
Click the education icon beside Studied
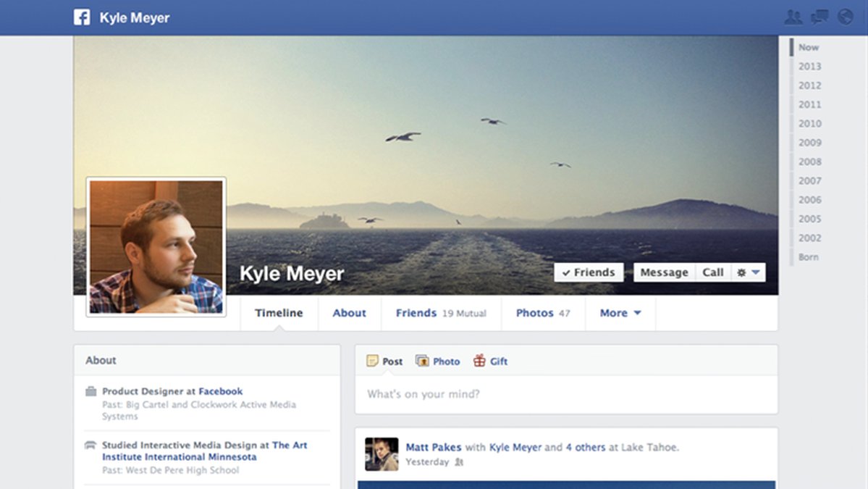pos(90,446)
